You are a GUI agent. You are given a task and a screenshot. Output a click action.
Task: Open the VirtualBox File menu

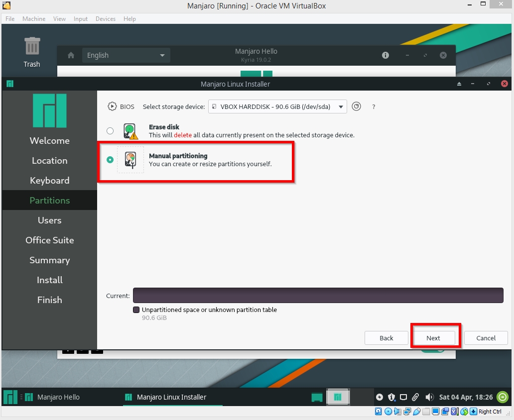(x=10, y=19)
